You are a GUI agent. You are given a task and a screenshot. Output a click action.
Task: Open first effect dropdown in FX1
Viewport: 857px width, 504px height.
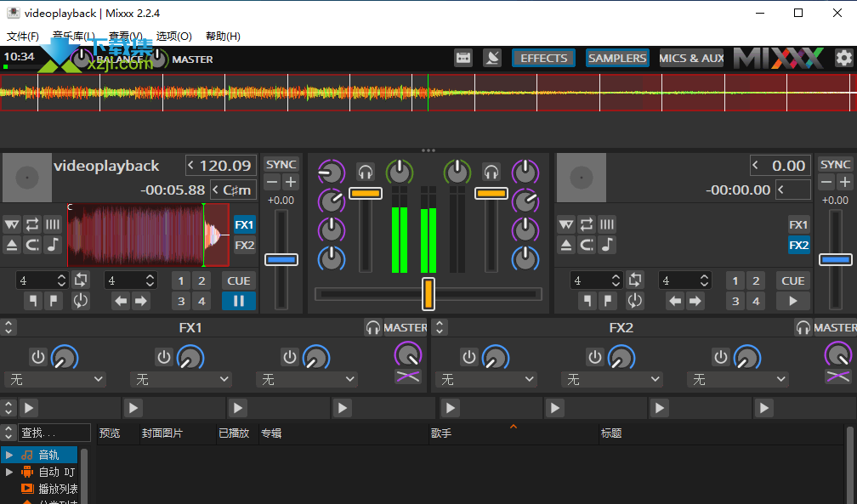click(x=54, y=379)
